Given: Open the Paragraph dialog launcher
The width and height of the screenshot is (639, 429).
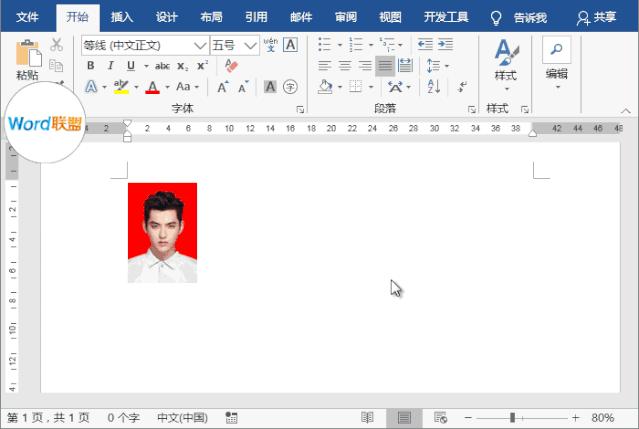Looking at the screenshot, I should pos(472,109).
